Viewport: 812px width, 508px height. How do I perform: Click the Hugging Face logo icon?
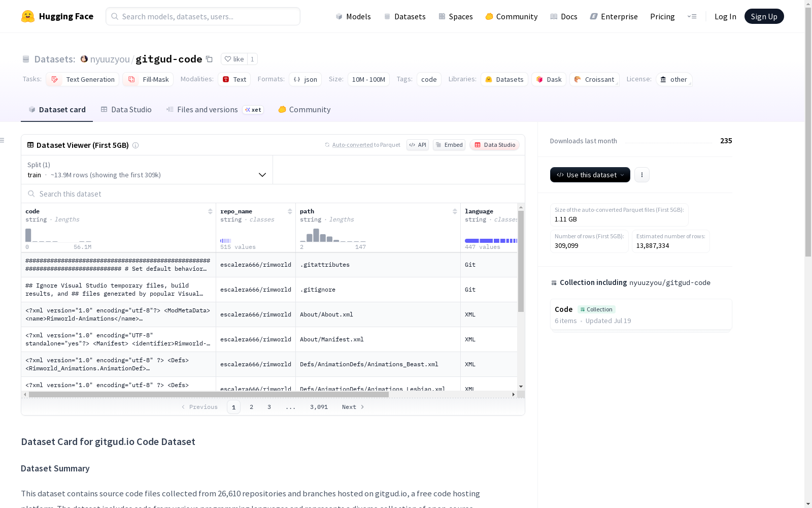[x=28, y=16]
